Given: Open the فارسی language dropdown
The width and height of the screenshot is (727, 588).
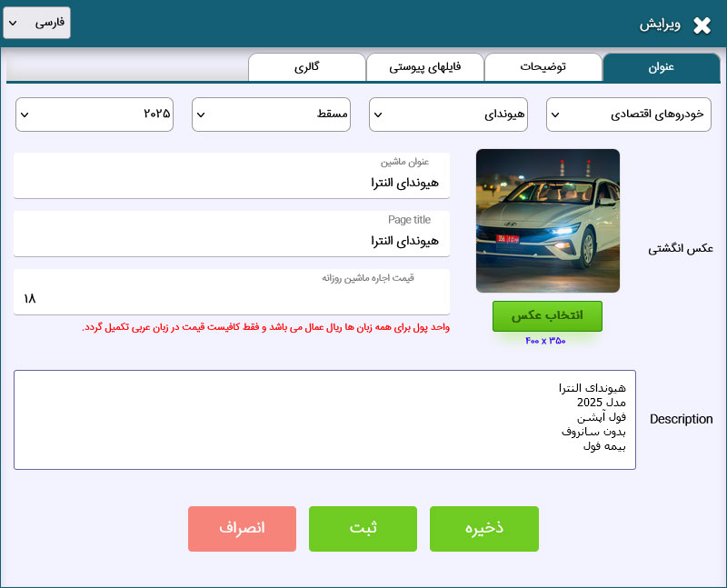Looking at the screenshot, I should [36, 23].
